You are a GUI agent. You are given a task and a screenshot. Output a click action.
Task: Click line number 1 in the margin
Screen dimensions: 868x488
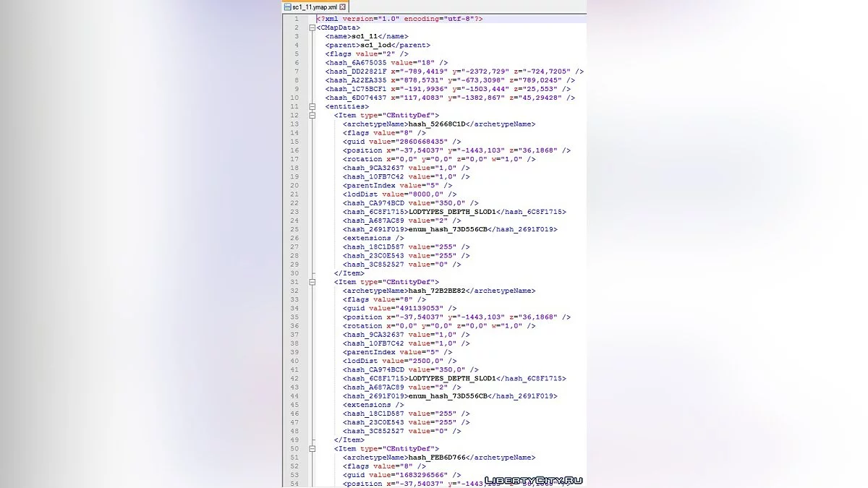click(296, 19)
